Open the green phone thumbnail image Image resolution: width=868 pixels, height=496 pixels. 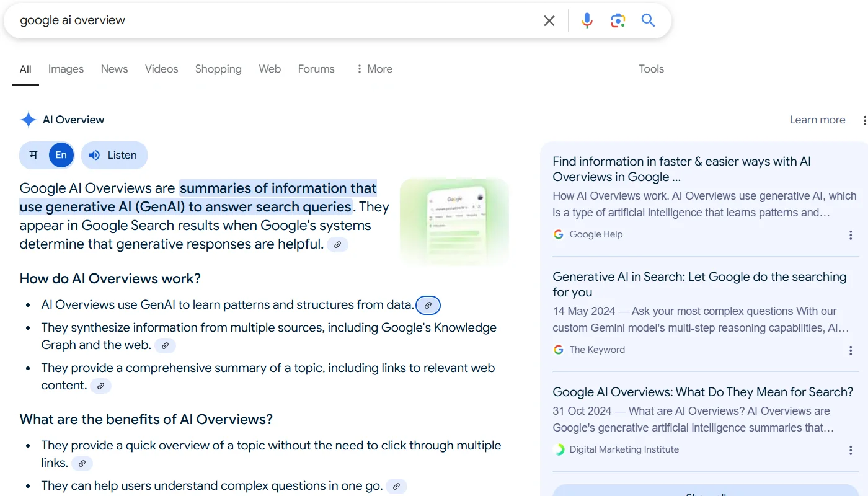tap(454, 222)
